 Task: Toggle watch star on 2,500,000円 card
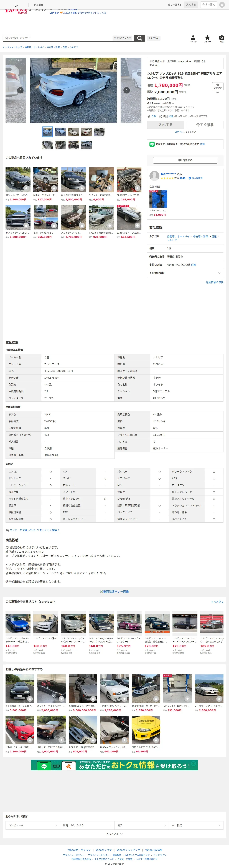pos(82,188)
